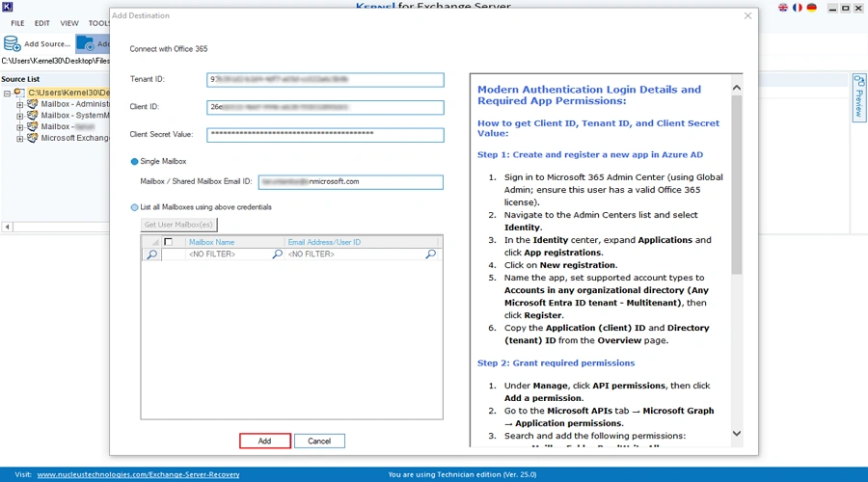The image size is (868, 482).
Task: Click the Tenant ID input field
Action: [325, 80]
